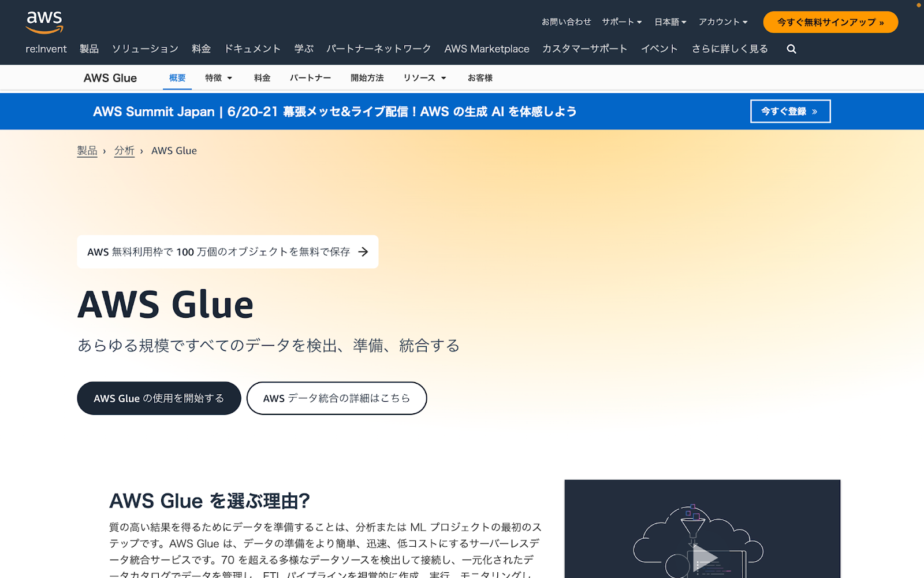
Task: Select the 開始方法 tab
Action: coord(367,78)
